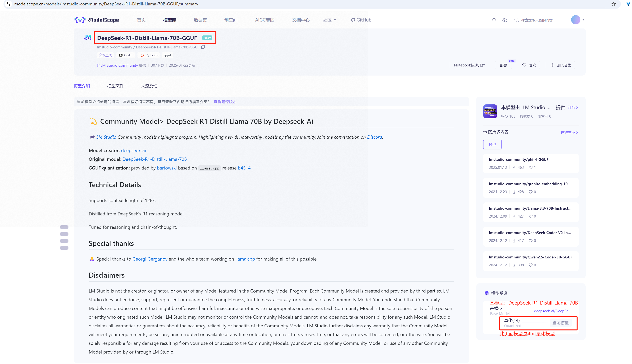
Task: Click the user avatar icon
Action: click(x=575, y=20)
